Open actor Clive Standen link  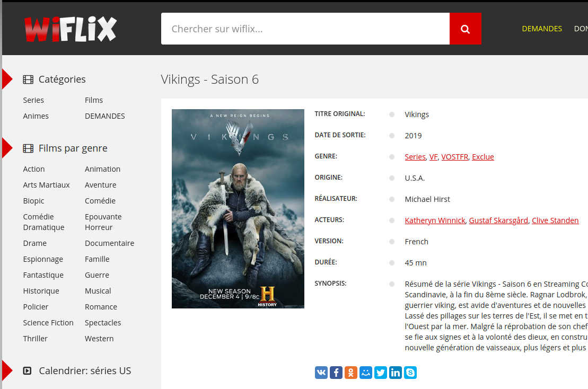pos(555,220)
